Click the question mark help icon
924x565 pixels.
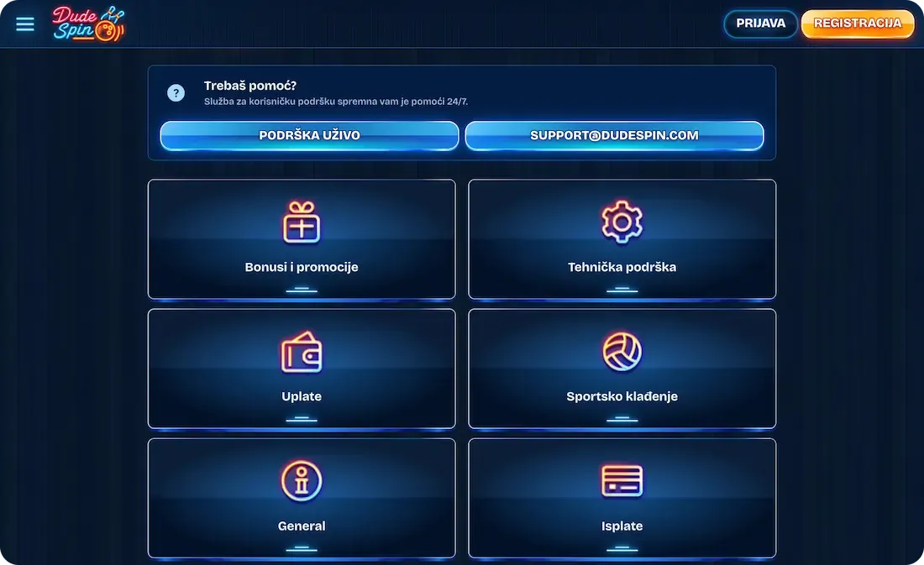(x=176, y=93)
